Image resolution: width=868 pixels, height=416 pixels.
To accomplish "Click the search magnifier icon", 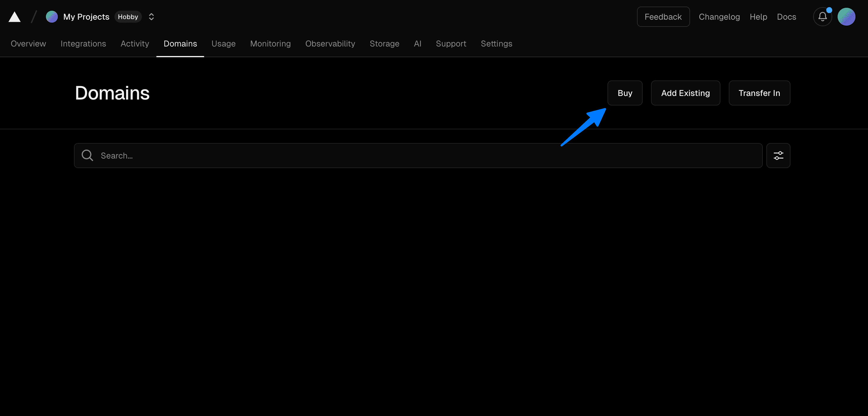I will pyautogui.click(x=87, y=155).
